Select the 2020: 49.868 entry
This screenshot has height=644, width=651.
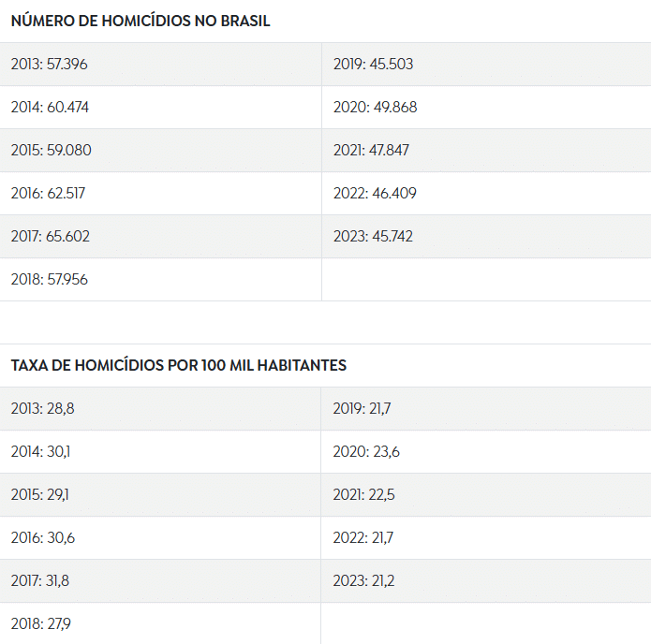[486, 108]
